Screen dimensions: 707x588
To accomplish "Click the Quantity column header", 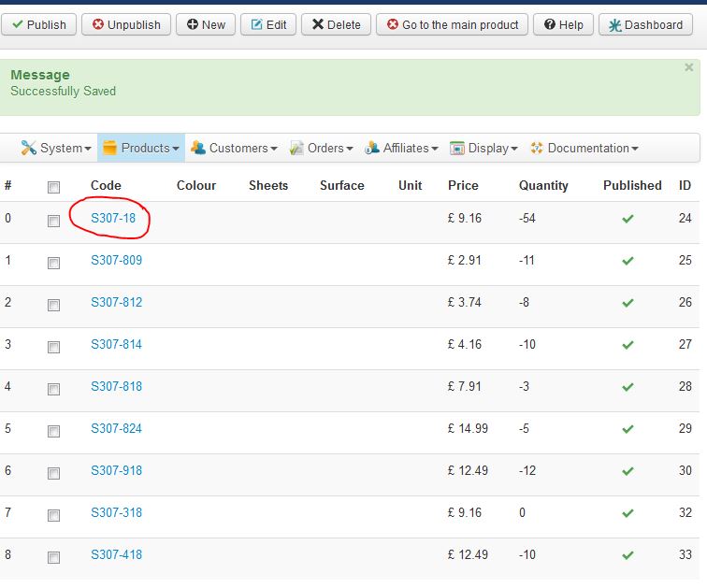I will 543,186.
